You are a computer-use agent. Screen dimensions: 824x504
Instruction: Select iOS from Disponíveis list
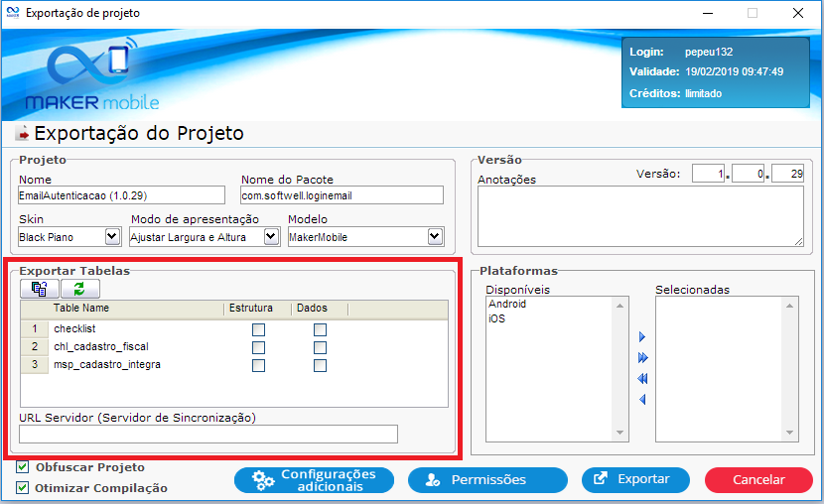(497, 319)
